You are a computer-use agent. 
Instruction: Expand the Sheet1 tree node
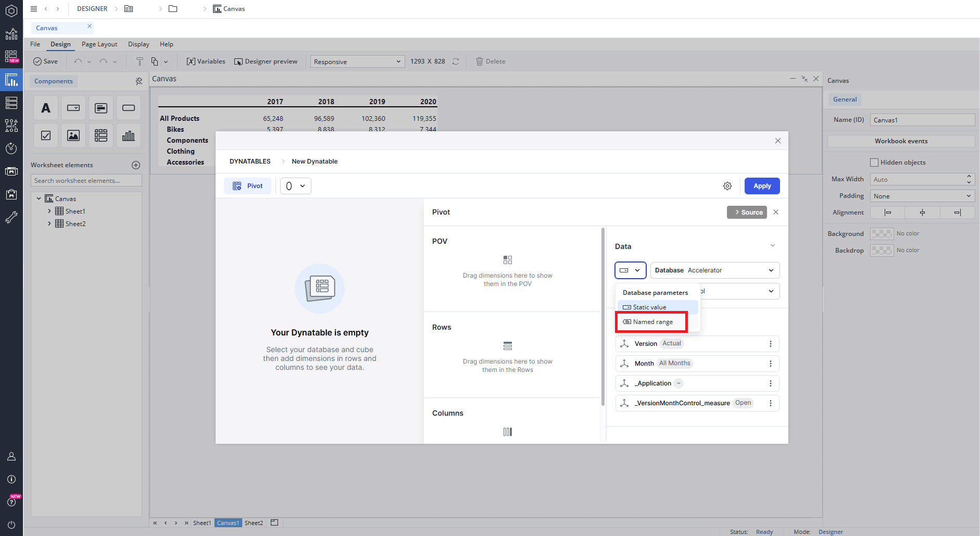tap(49, 211)
